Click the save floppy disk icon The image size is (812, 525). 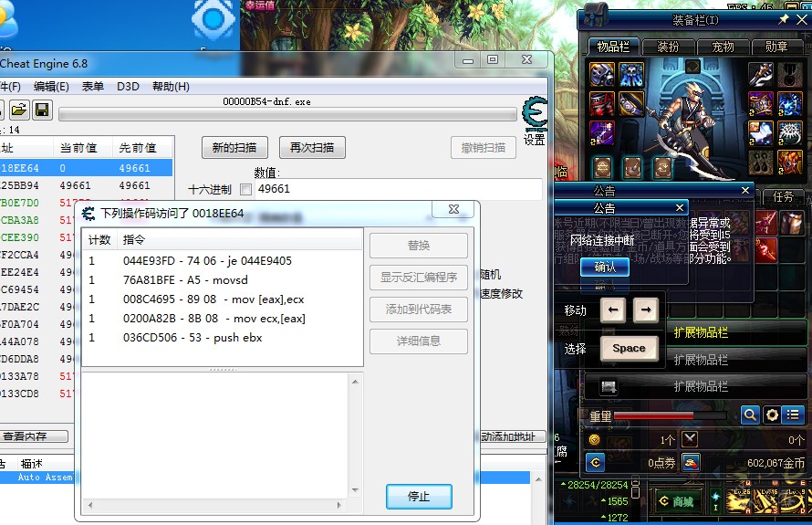point(42,110)
